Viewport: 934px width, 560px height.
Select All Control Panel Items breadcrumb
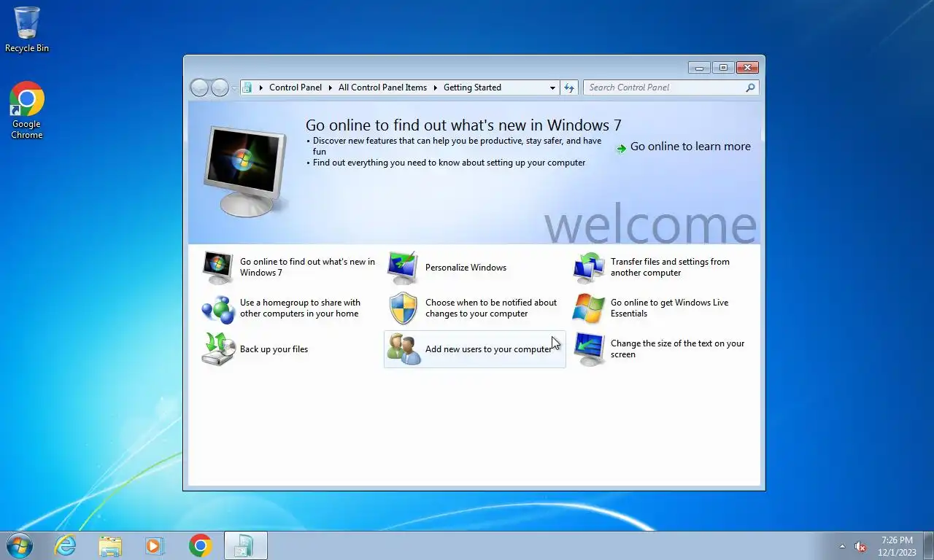[x=382, y=87]
